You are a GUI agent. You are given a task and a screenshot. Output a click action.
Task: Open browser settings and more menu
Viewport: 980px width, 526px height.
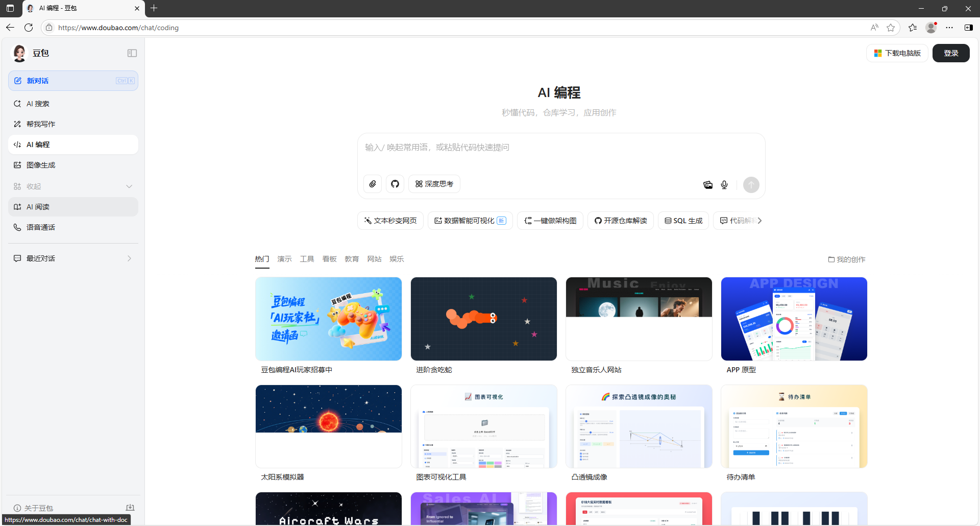pyautogui.click(x=949, y=28)
